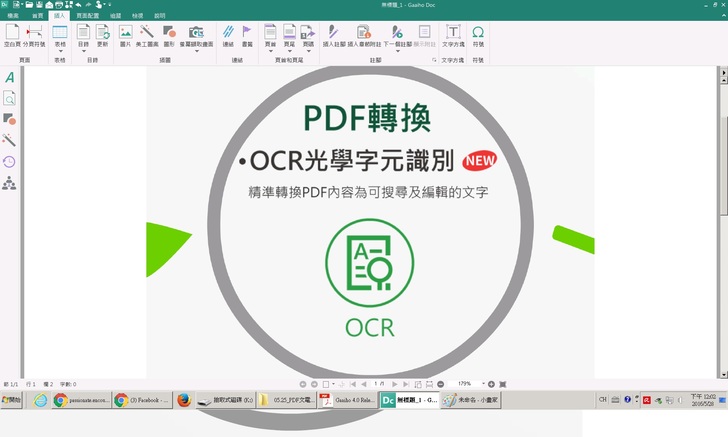Expand the 下一個註腳 dropdown arrow
Screen dimensions: 728x437
[398, 51]
